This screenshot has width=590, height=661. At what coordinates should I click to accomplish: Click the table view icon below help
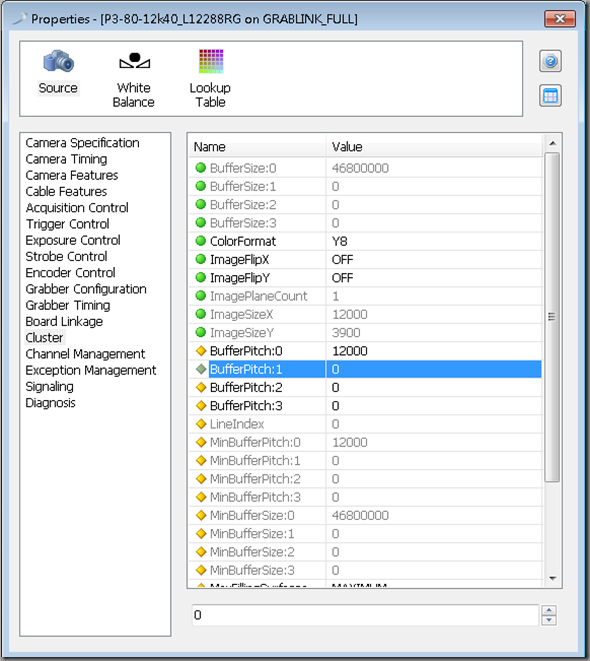coord(550,96)
